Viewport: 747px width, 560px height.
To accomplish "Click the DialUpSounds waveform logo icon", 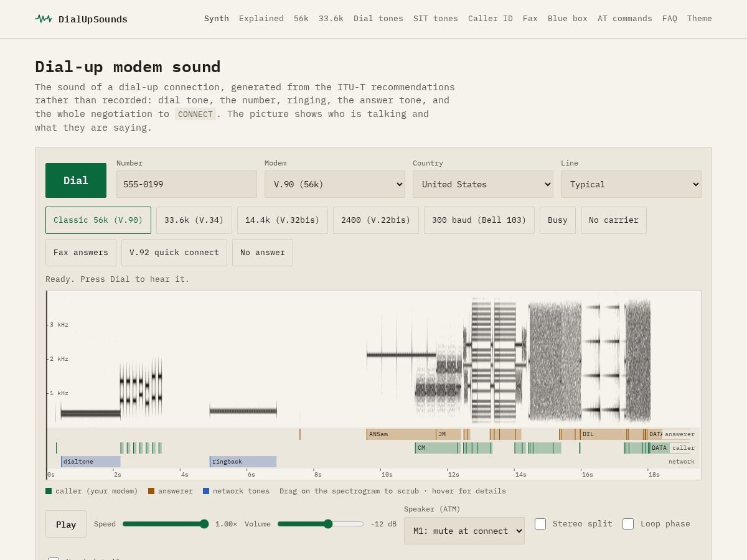I will 44,19.
